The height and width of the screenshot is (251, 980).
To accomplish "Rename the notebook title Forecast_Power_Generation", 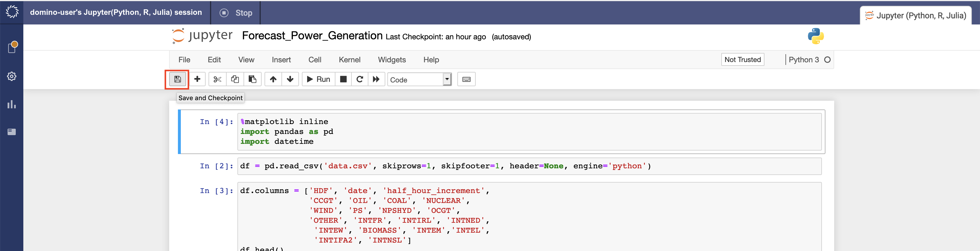I will click(312, 36).
